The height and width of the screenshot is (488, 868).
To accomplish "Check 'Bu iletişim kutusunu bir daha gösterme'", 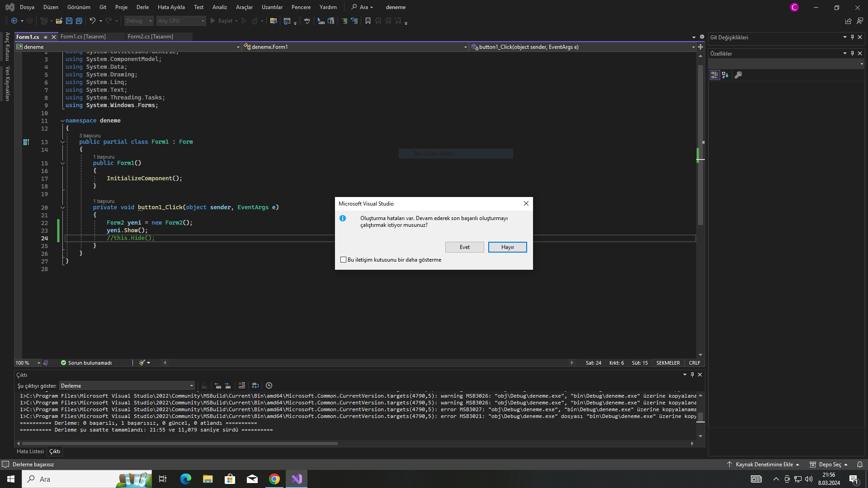I will (x=344, y=260).
